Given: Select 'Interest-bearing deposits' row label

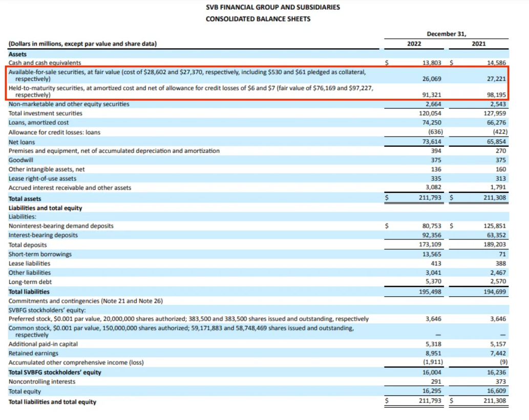Looking at the screenshot, I should (x=43, y=235).
